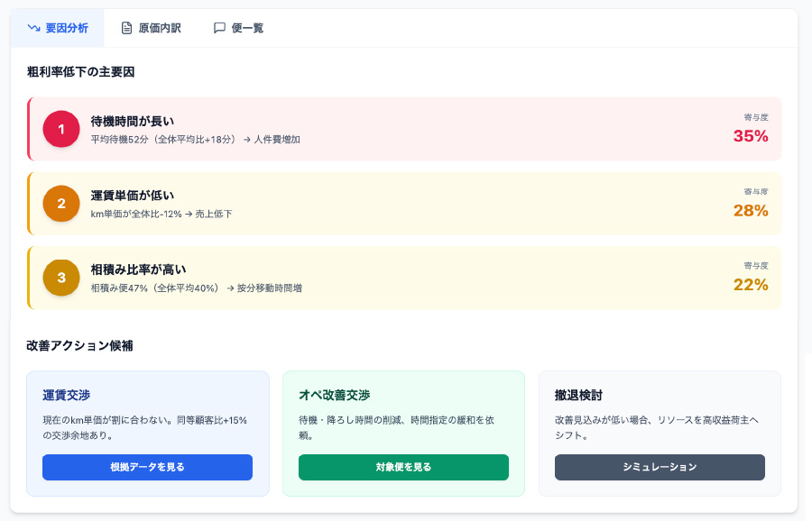This screenshot has width=812, height=521.
Task: Click the km単価が全体比-12% description line
Action: pyautogui.click(x=161, y=214)
